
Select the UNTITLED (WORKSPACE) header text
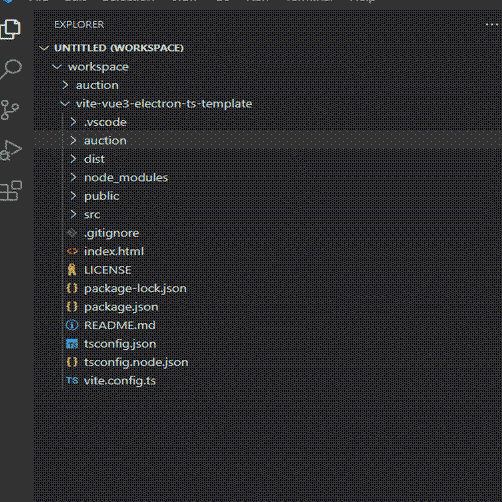119,48
